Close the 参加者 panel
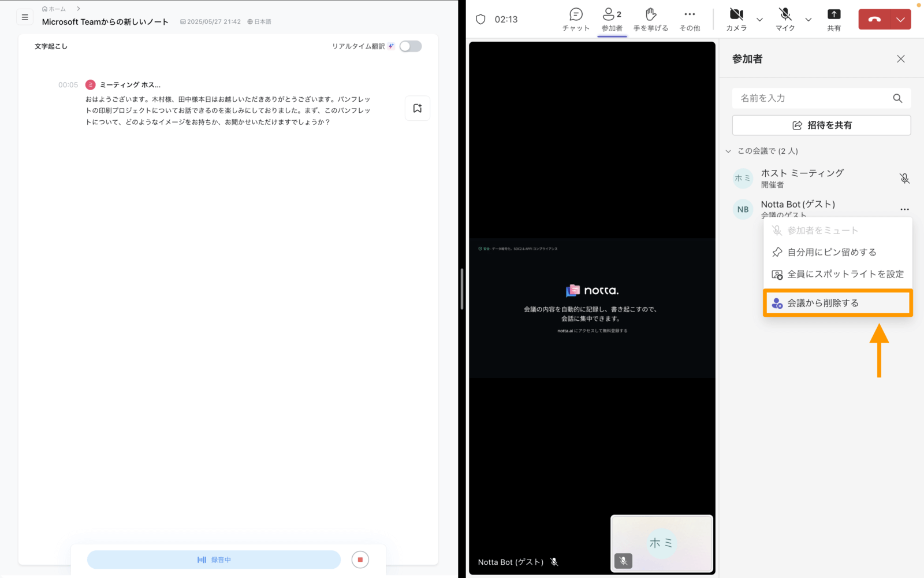924x578 pixels. pyautogui.click(x=901, y=59)
